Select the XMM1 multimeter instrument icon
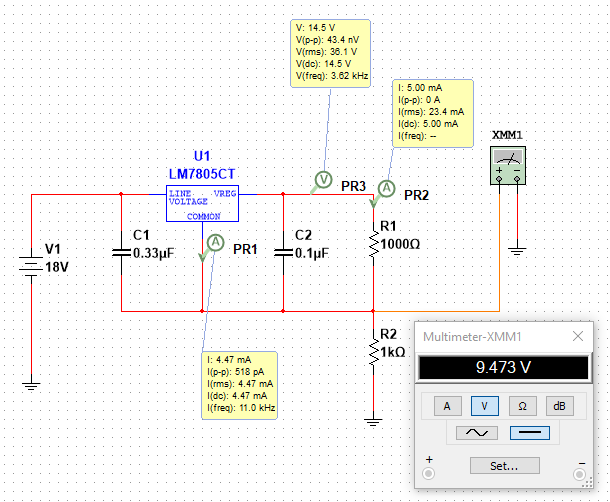Image resolution: width=610 pixels, height=502 pixels. 508,165
